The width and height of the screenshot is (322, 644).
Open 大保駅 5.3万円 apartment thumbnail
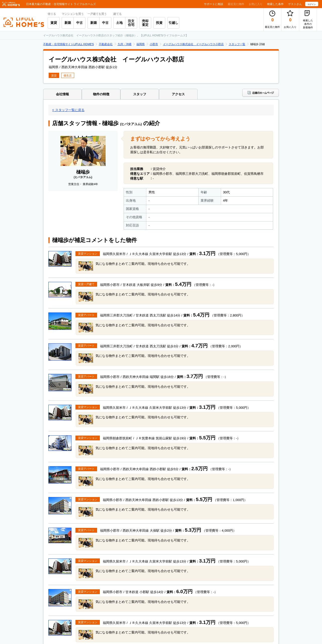coord(60,535)
